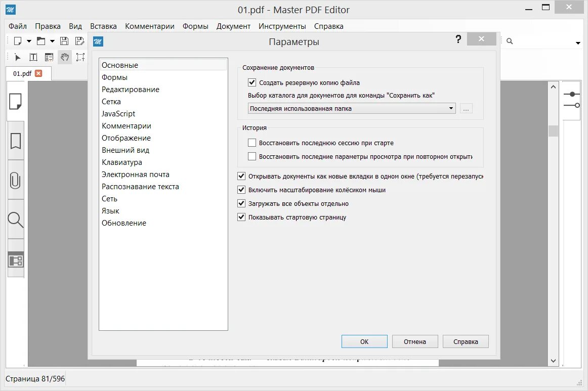The width and height of the screenshot is (588, 391).
Task: Select 'Формы' in the settings list
Action: pos(163,77)
